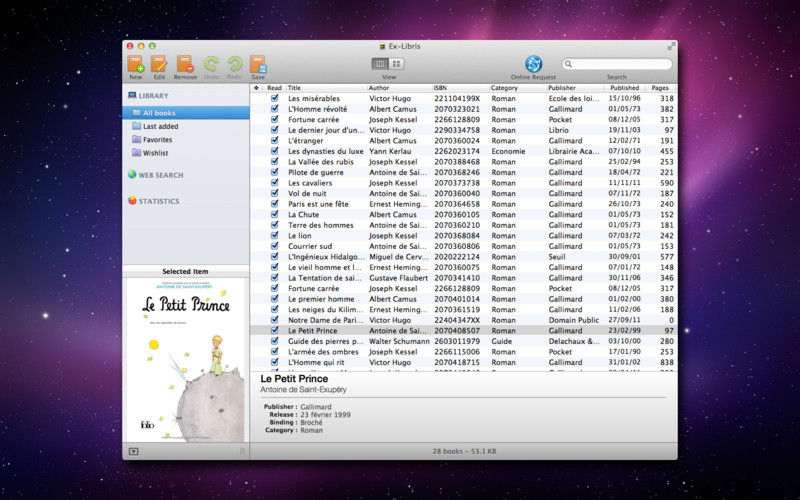Uncheck Read for Vol de nuit

[x=274, y=193]
